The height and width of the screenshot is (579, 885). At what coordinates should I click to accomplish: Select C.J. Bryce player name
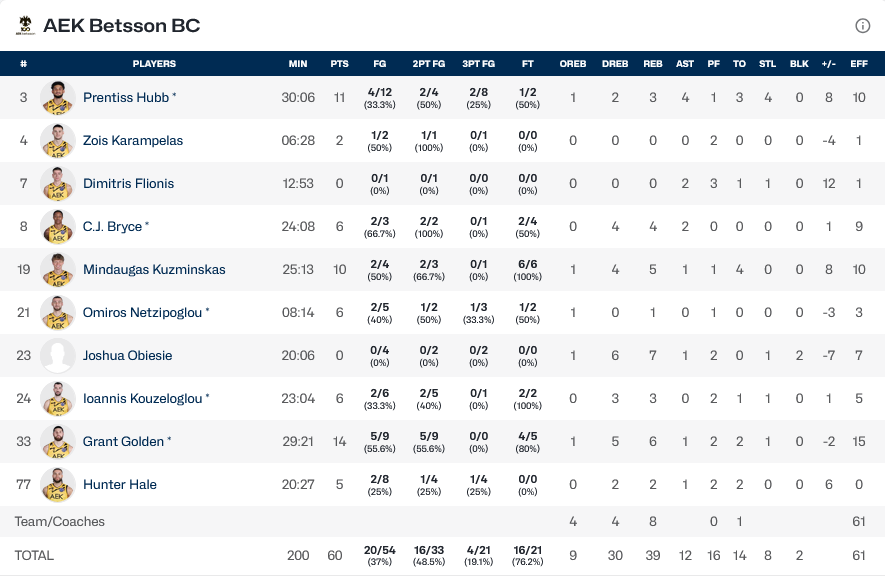tap(112, 227)
